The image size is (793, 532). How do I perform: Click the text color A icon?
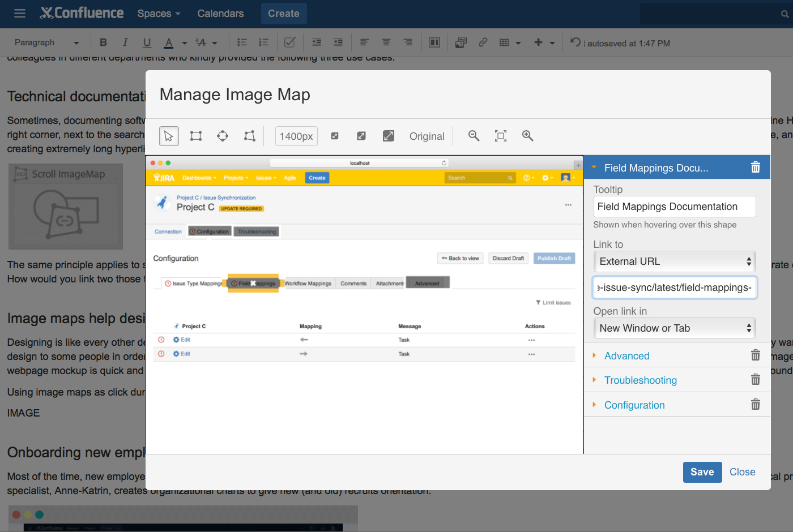click(x=169, y=42)
